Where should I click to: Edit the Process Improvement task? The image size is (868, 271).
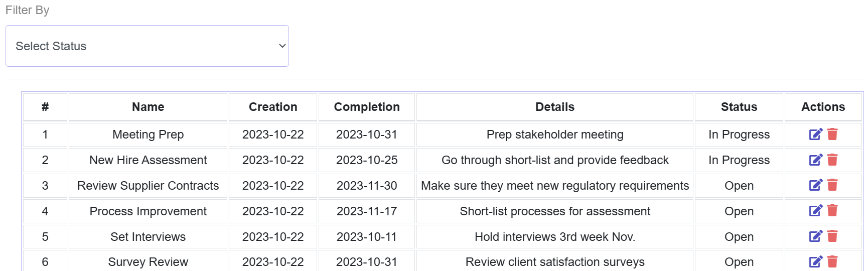(x=815, y=211)
